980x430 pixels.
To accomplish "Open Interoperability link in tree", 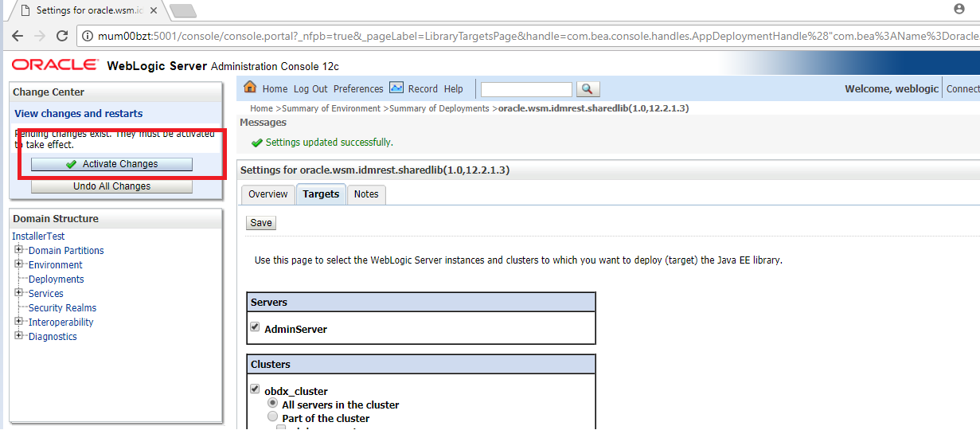I will (61, 322).
